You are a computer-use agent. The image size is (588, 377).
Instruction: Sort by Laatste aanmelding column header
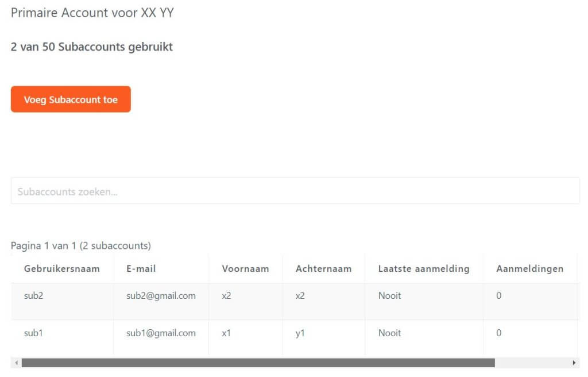[424, 269]
